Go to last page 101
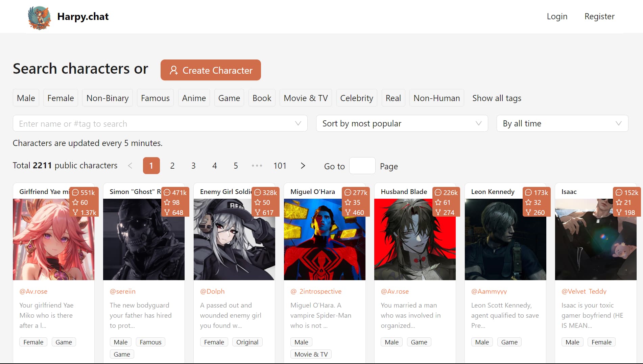The height and width of the screenshot is (364, 643). point(280,166)
